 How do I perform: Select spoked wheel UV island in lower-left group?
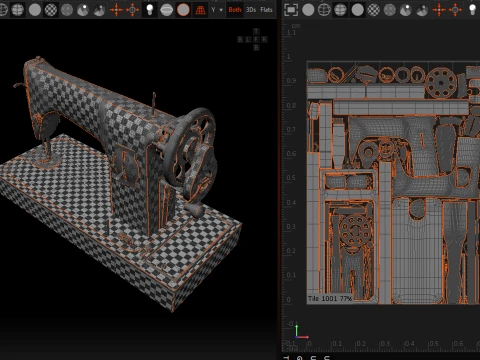(355, 231)
